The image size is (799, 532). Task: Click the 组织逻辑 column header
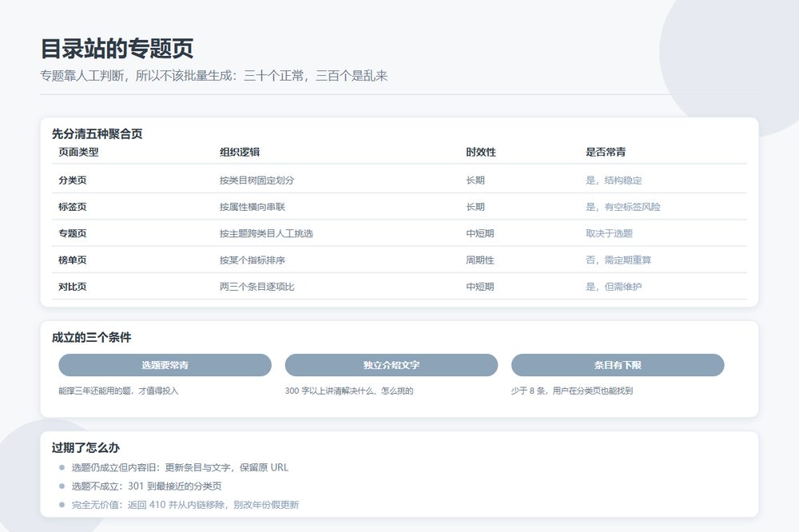pyautogui.click(x=240, y=152)
